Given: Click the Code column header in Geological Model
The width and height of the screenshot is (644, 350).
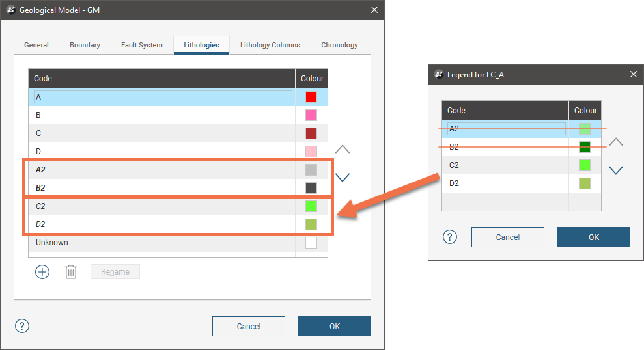Looking at the screenshot, I should tap(162, 78).
